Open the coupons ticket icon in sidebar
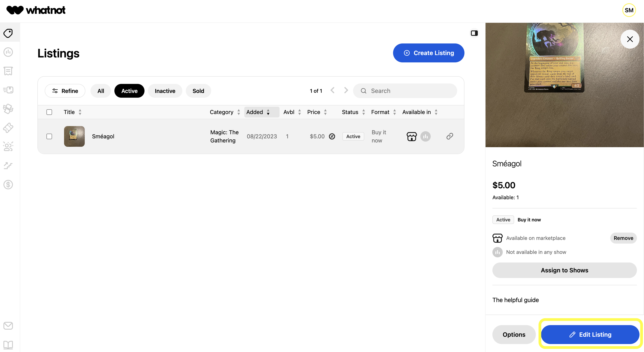The height and width of the screenshot is (352, 644). (x=8, y=128)
